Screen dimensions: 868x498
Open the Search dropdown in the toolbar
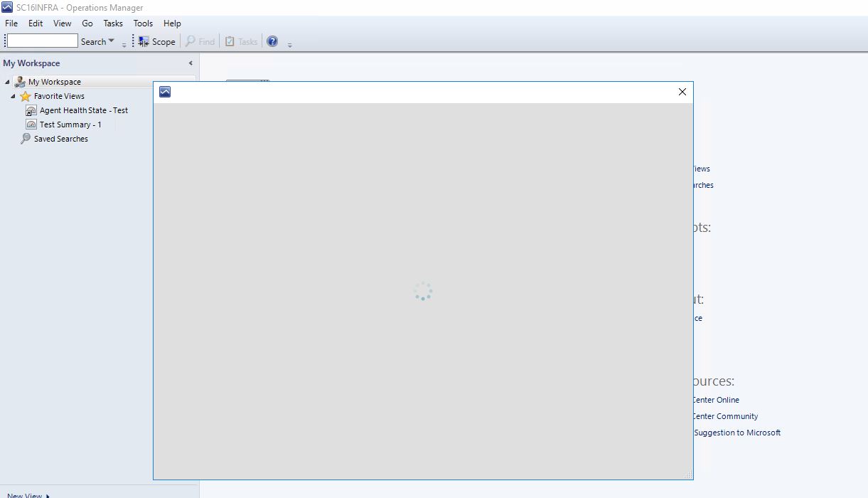pyautogui.click(x=97, y=42)
